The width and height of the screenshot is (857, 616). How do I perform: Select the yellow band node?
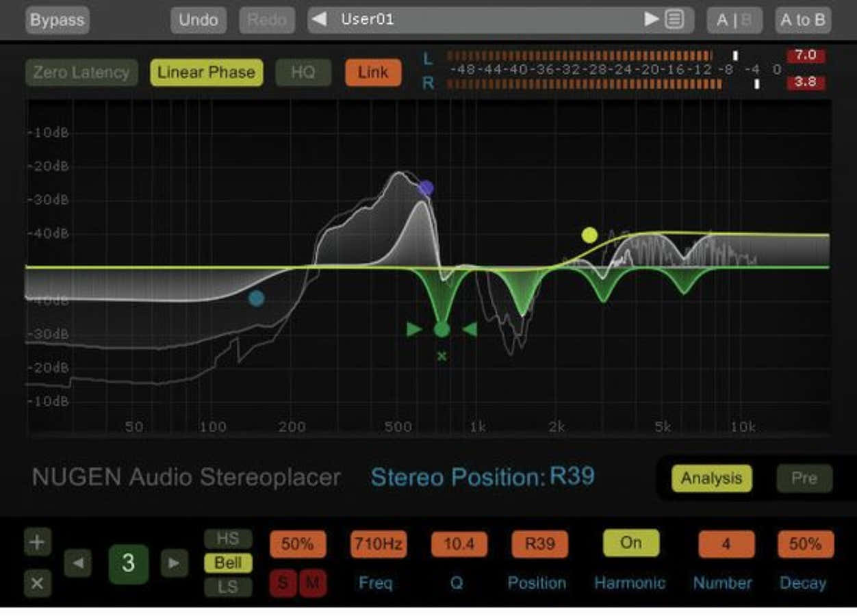point(589,235)
